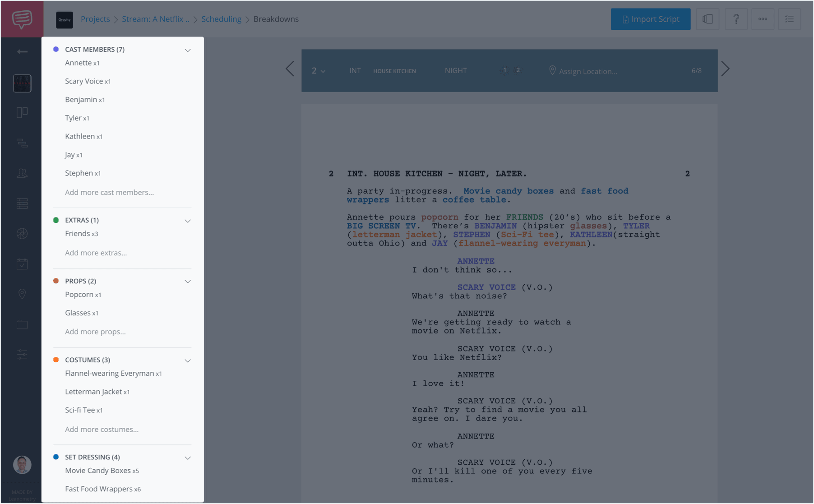This screenshot has height=504, width=814.
Task: Click Import Script button
Action: pyautogui.click(x=651, y=19)
